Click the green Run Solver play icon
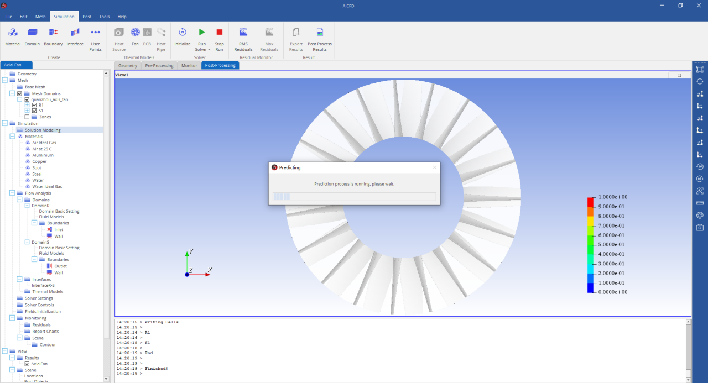709x384 pixels. [202, 32]
